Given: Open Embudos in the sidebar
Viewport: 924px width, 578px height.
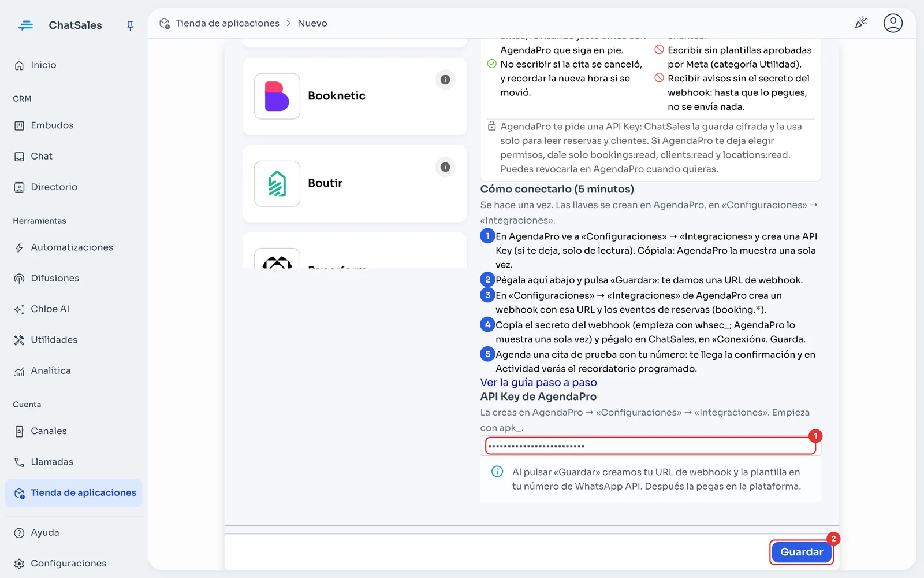Looking at the screenshot, I should click(x=74, y=125).
